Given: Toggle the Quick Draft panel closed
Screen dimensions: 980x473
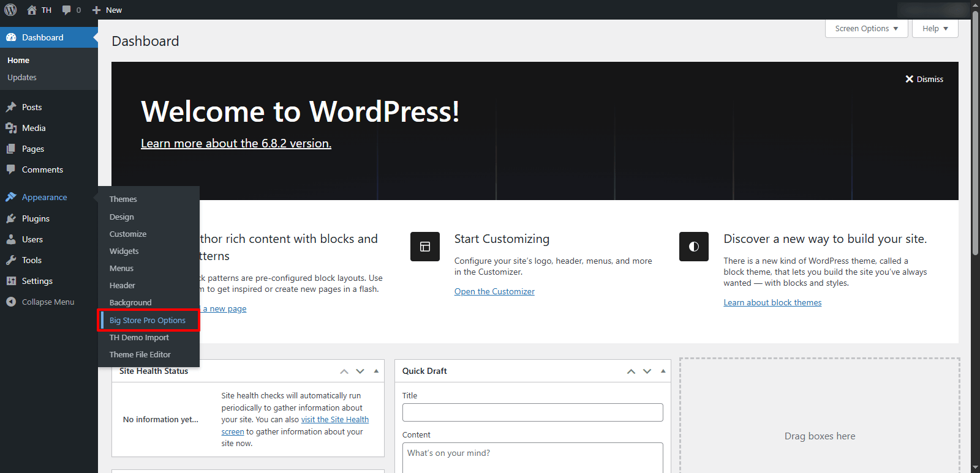Looking at the screenshot, I should 663,371.
